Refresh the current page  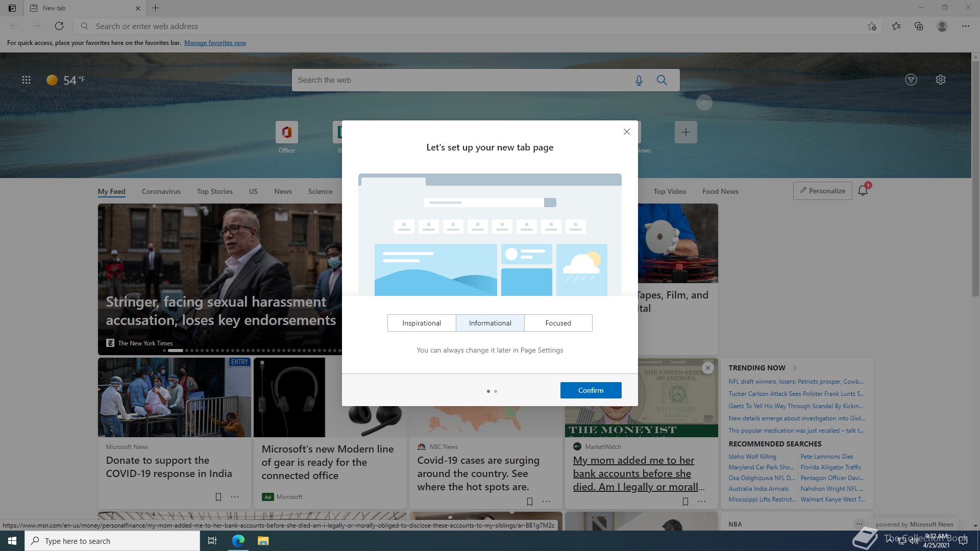click(59, 26)
